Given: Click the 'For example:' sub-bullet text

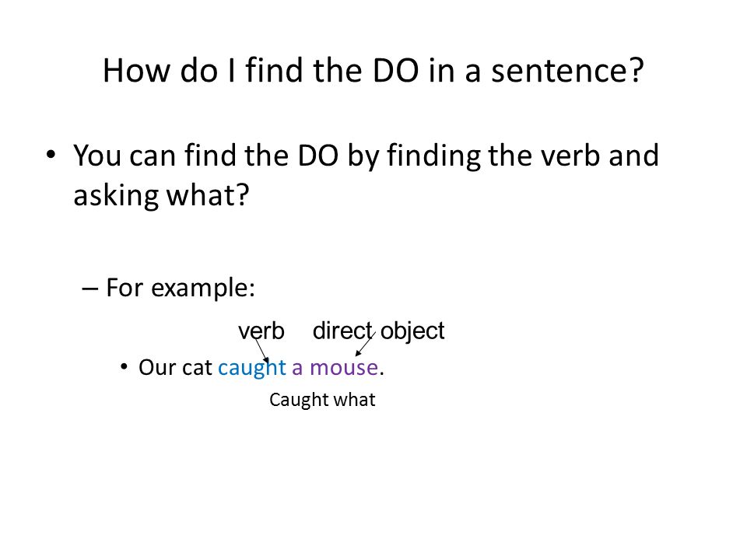Looking at the screenshot, I should pos(181,288).
